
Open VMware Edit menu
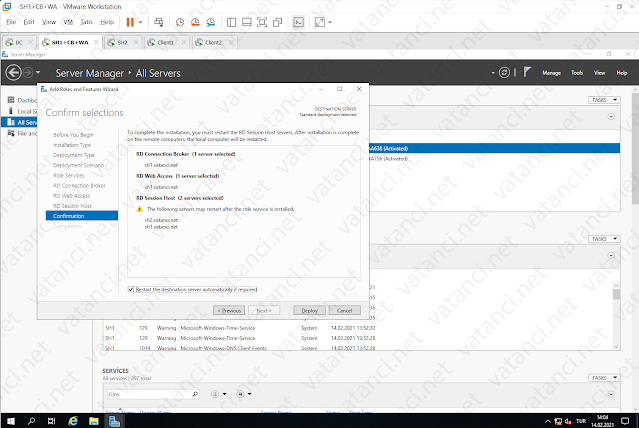(29, 22)
